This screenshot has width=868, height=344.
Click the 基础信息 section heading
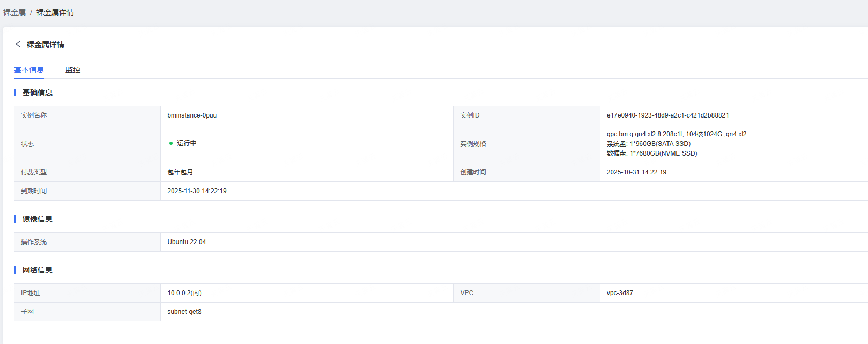[38, 92]
